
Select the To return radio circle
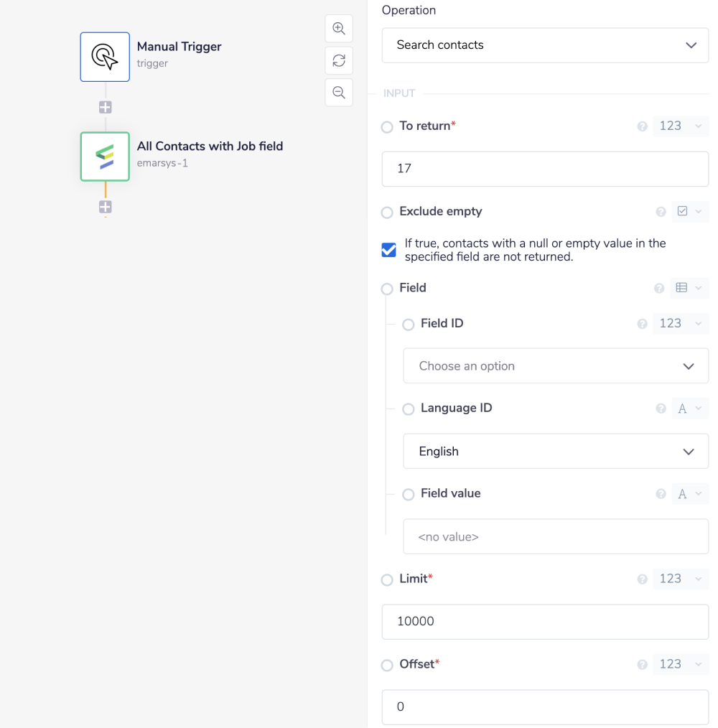[387, 127]
